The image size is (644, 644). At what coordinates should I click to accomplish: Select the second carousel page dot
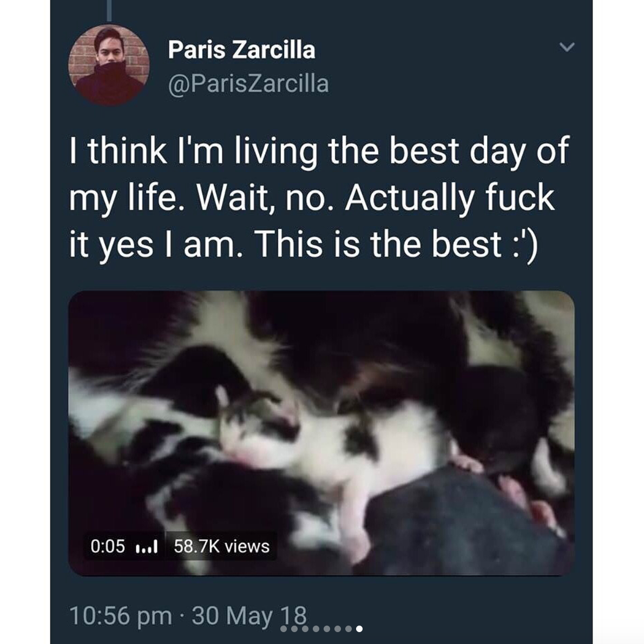pos(294,629)
